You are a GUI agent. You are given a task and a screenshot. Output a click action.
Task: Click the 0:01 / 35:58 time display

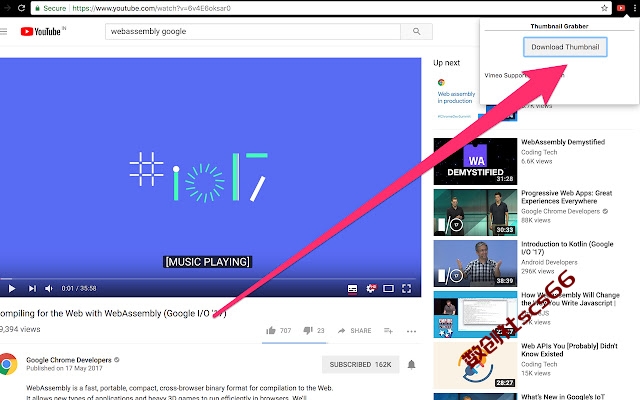[79, 289]
